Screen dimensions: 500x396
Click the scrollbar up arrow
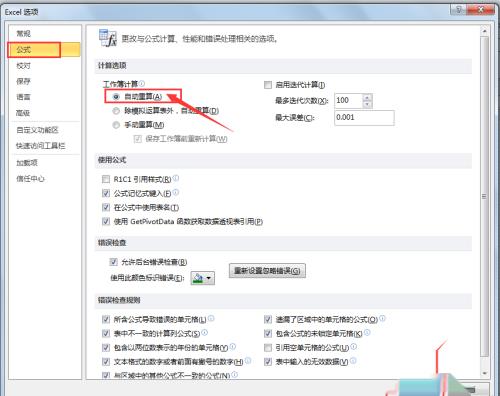click(485, 31)
